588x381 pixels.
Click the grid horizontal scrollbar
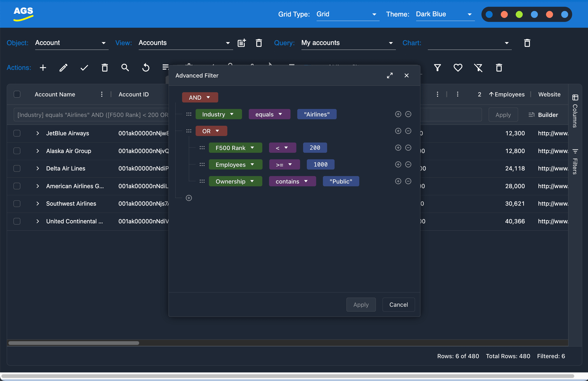click(74, 343)
